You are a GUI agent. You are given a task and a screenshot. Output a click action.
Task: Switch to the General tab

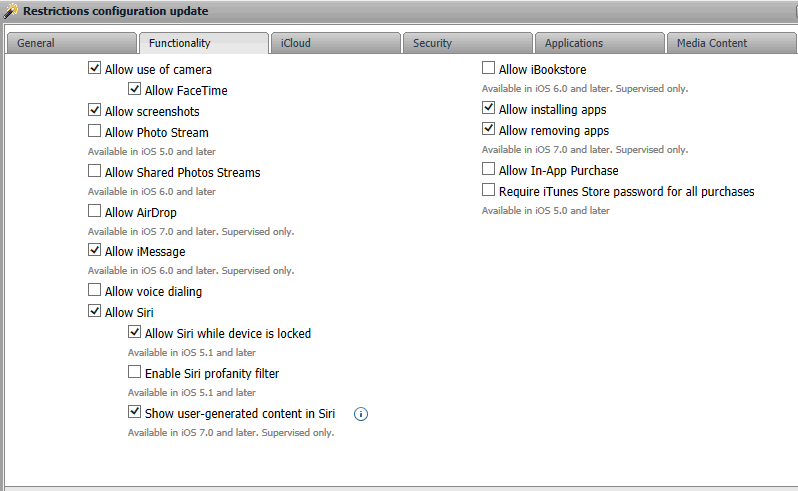(x=70, y=43)
